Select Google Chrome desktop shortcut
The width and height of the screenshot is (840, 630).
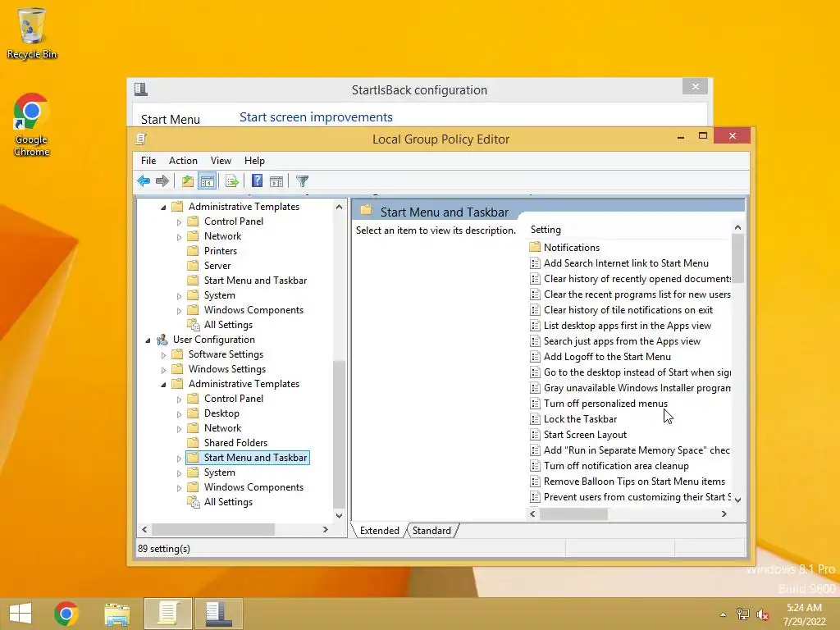(32, 125)
